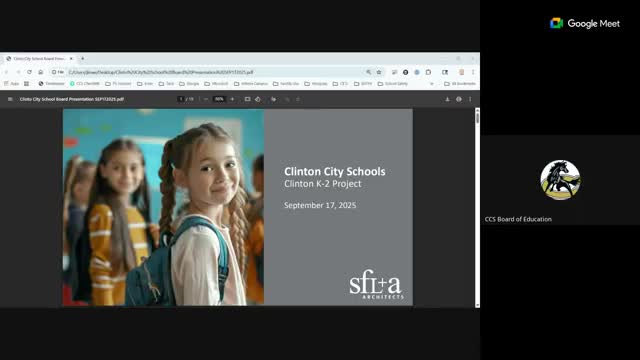The width and height of the screenshot is (640, 360).
Task: Open the Chrome three-dot menu
Action: pos(473,72)
